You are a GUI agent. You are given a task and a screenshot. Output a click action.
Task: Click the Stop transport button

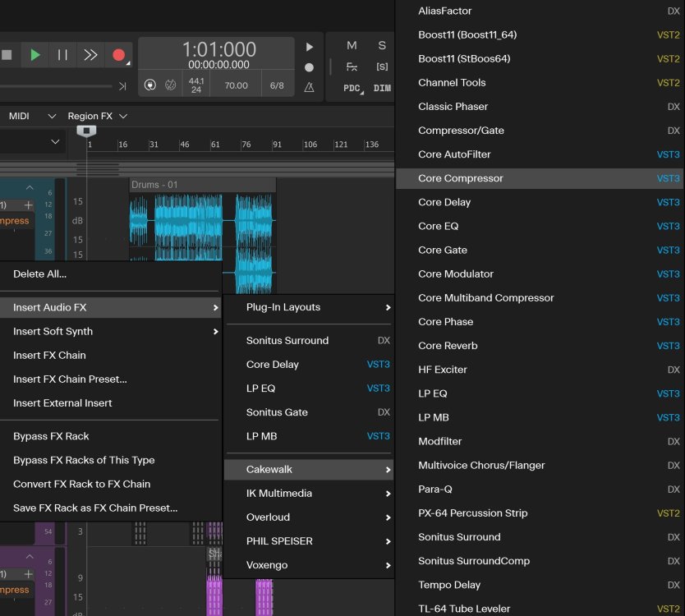7,54
